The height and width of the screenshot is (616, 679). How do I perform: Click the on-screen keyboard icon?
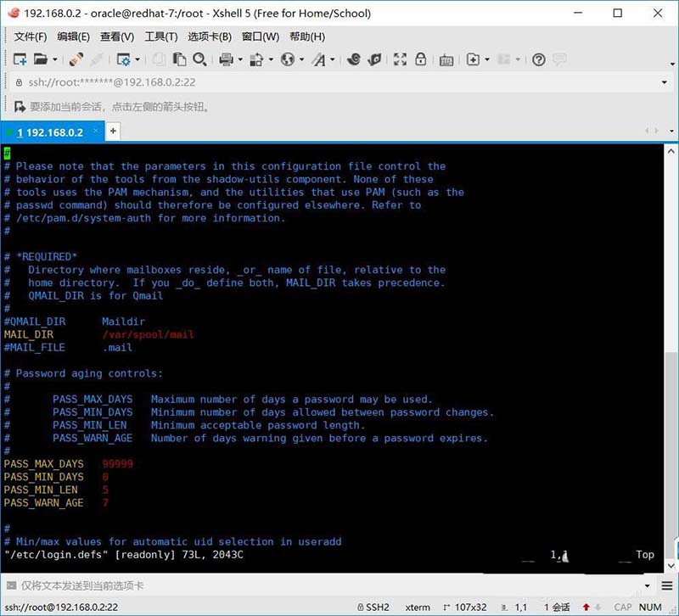[x=447, y=60]
